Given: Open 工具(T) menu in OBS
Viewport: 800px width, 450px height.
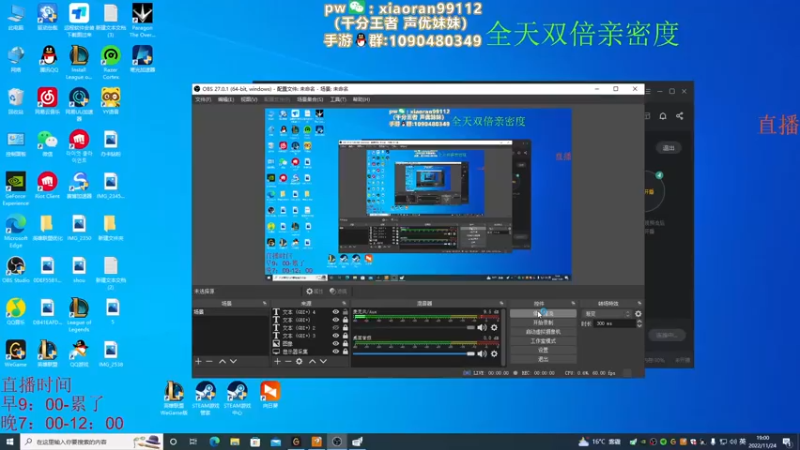Looking at the screenshot, I should point(338,99).
